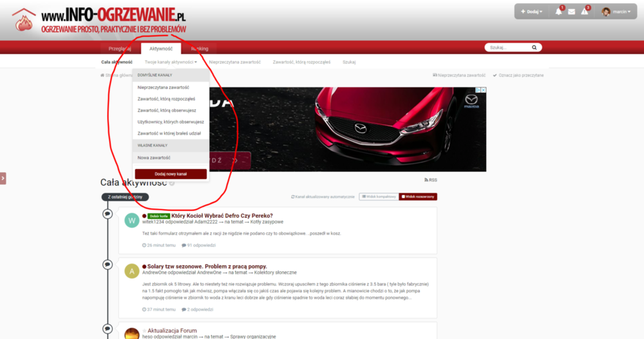Click AndrewOne's olive A avatar
Image resolution: width=644 pixels, height=339 pixels.
pos(131,271)
